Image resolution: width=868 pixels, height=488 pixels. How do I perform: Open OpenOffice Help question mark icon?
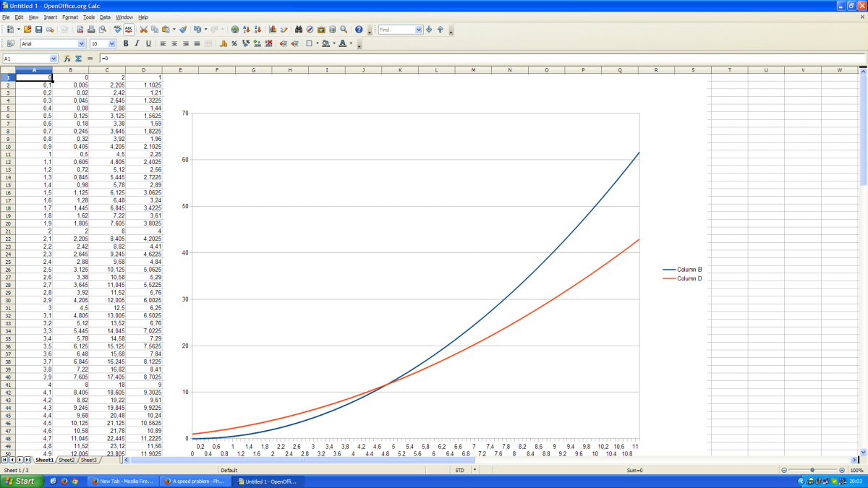coord(359,30)
